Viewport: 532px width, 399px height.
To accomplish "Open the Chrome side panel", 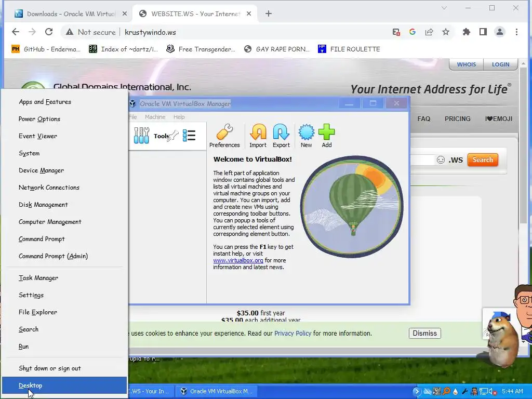I will click(483, 32).
